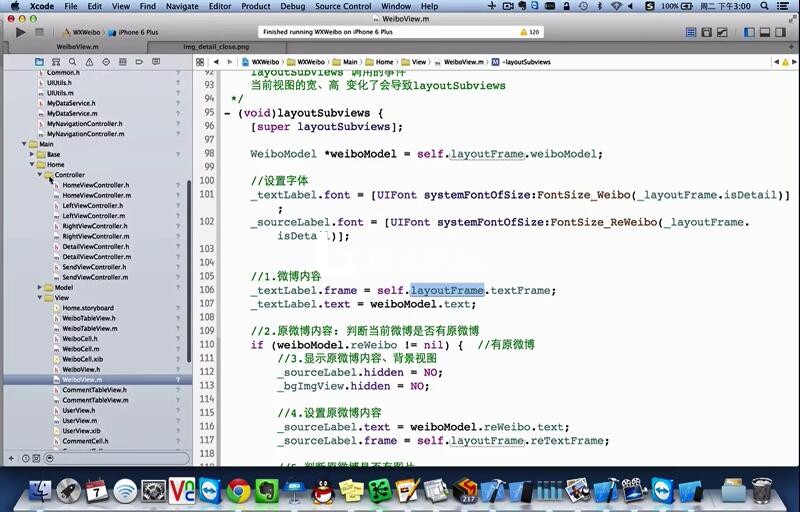Open the Product menu

[255, 6]
